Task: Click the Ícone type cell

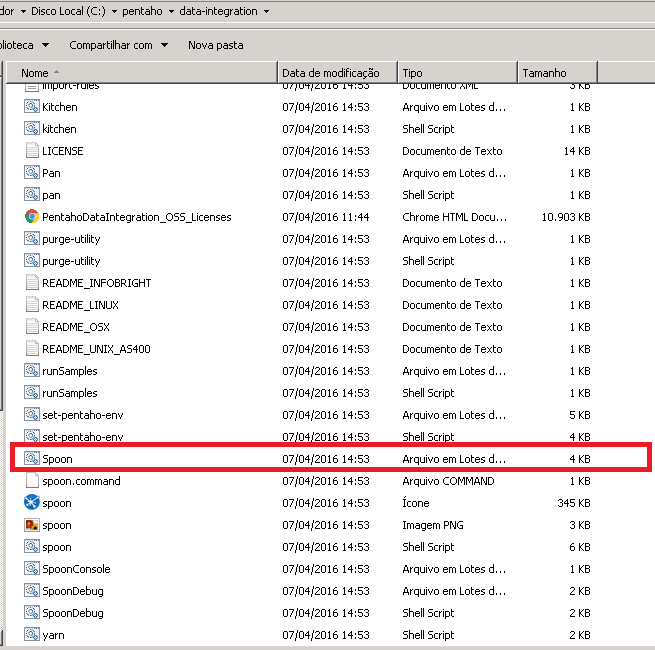Action: coord(415,503)
